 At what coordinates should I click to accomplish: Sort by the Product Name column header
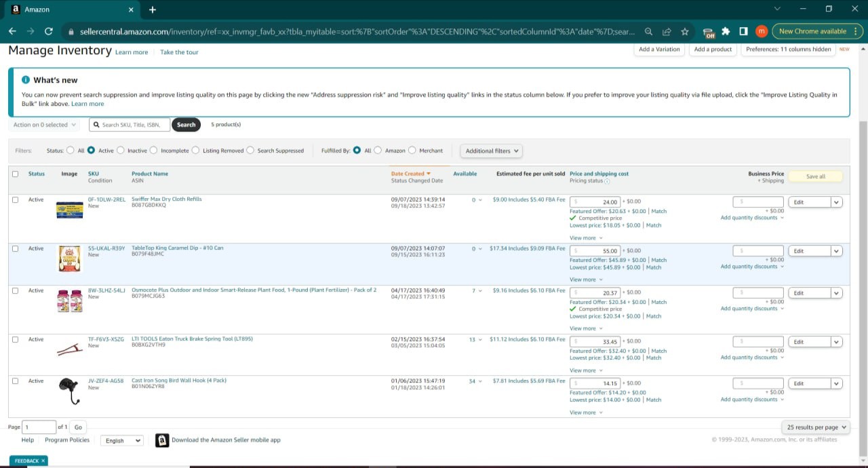[x=150, y=174]
